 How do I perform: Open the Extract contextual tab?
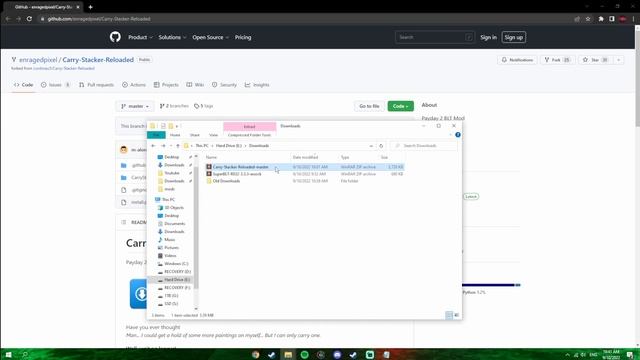click(249, 126)
